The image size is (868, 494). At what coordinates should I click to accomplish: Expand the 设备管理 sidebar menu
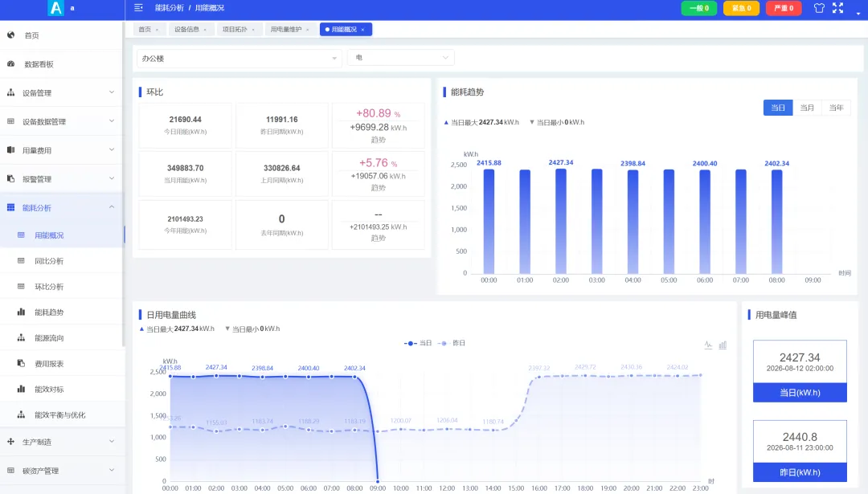click(61, 93)
